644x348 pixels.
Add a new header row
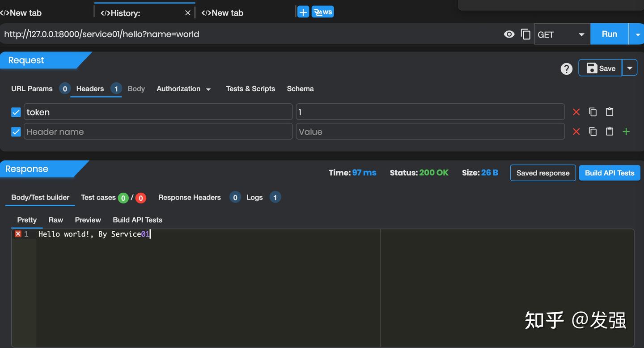point(626,132)
